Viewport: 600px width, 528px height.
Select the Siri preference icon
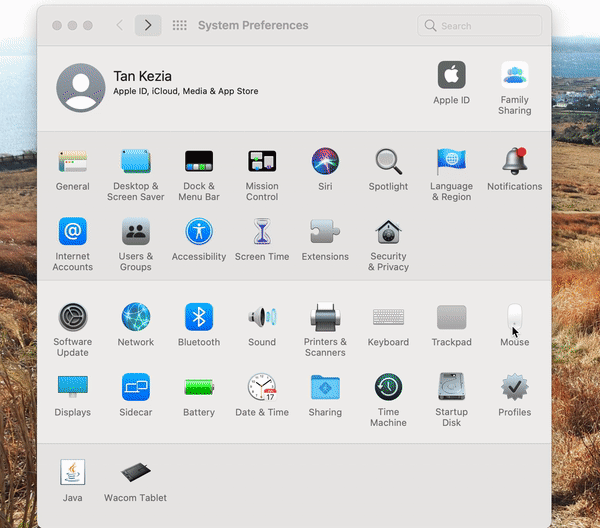(325, 162)
